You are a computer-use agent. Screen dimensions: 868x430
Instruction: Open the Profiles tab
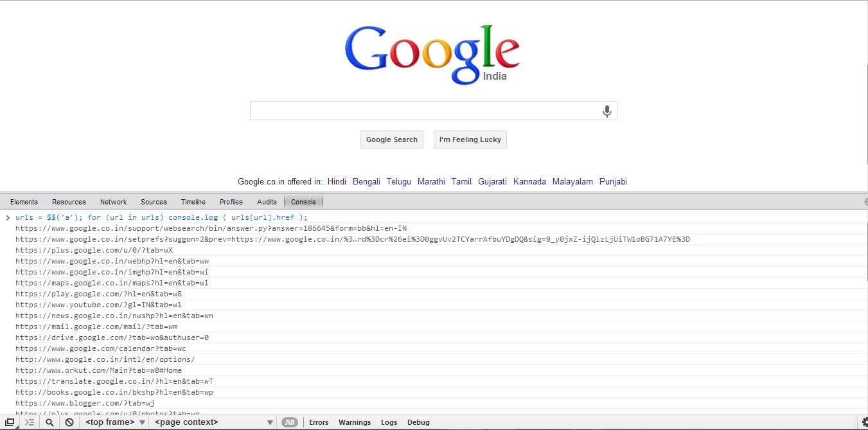pyautogui.click(x=231, y=202)
